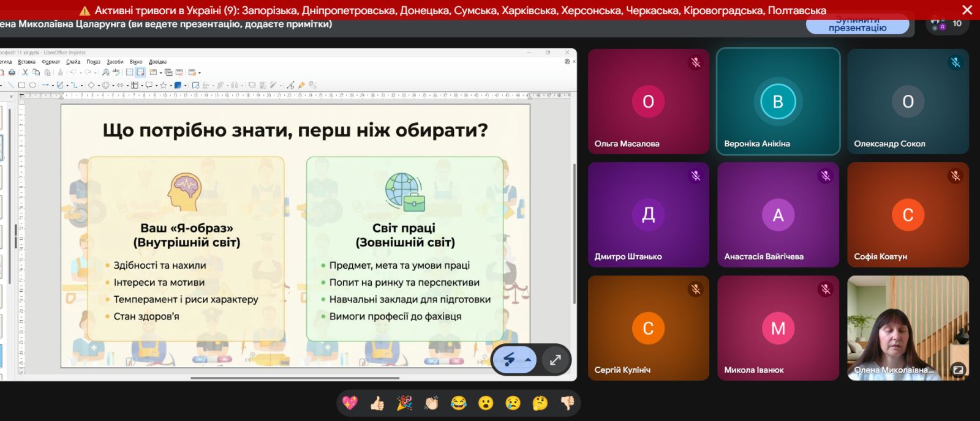Viewport: 980px width, 421px height.
Task: Send the heart emoji reaction
Action: click(x=350, y=403)
